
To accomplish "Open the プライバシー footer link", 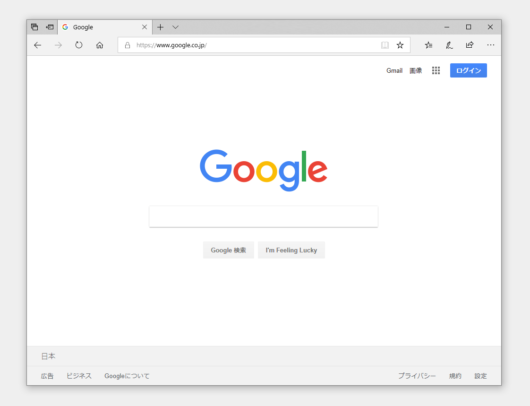I will [x=417, y=376].
